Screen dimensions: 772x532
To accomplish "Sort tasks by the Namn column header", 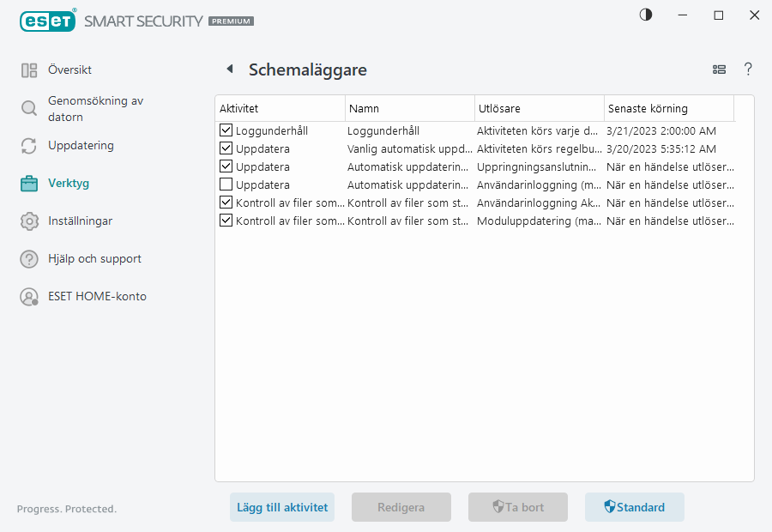I will 360,108.
